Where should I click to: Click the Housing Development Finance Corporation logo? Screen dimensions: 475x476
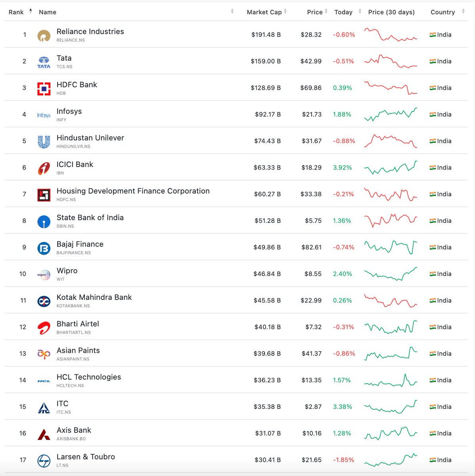click(x=44, y=195)
